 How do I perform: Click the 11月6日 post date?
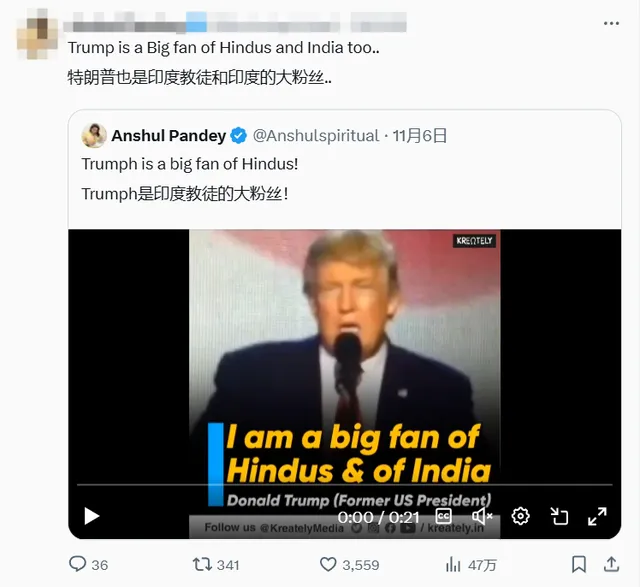420,135
